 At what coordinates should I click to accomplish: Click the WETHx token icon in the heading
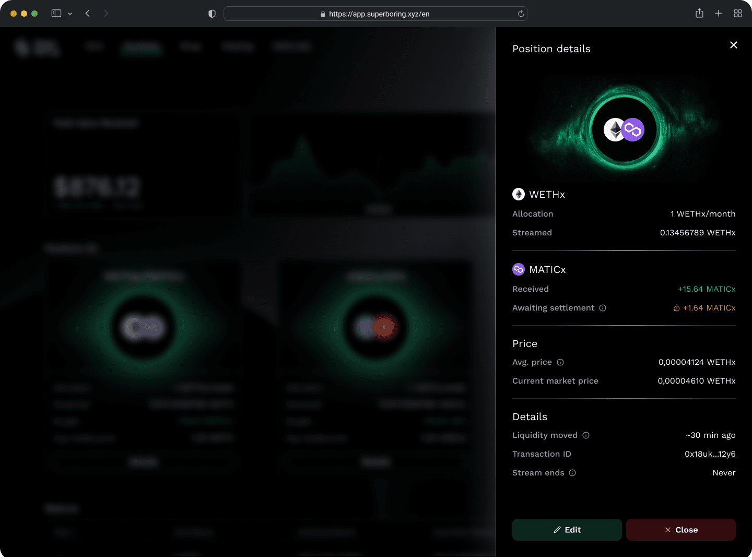[519, 194]
